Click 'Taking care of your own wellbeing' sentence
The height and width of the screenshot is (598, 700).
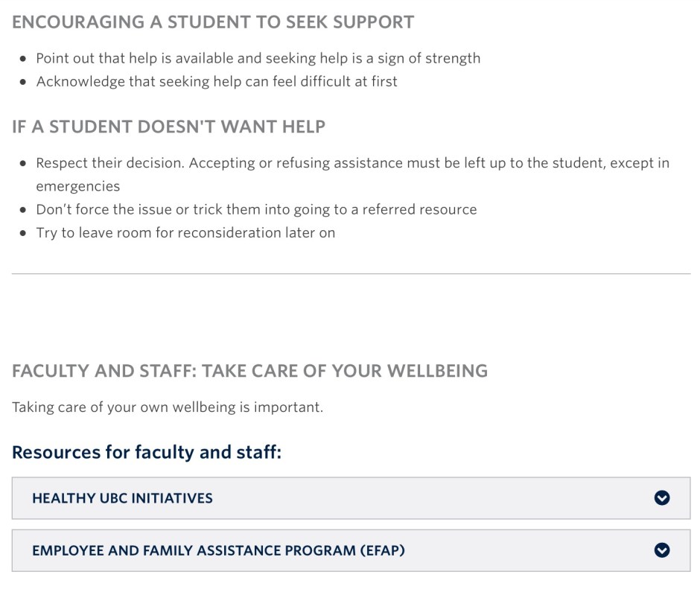point(168,407)
